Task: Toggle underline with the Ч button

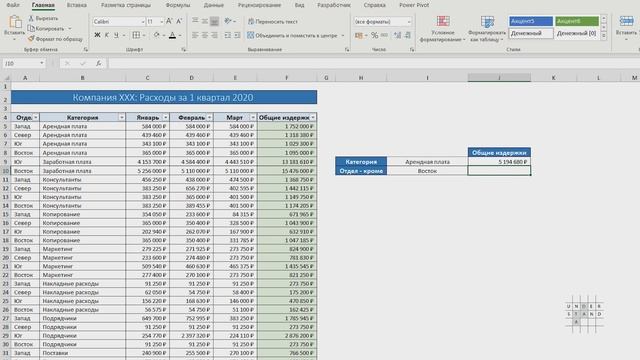Action: pyautogui.click(x=116, y=36)
